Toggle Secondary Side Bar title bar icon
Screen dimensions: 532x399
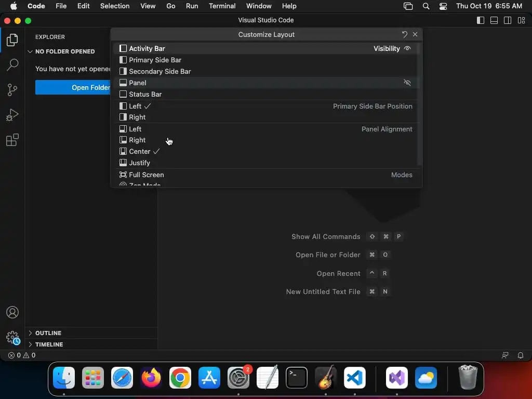pyautogui.click(x=508, y=20)
